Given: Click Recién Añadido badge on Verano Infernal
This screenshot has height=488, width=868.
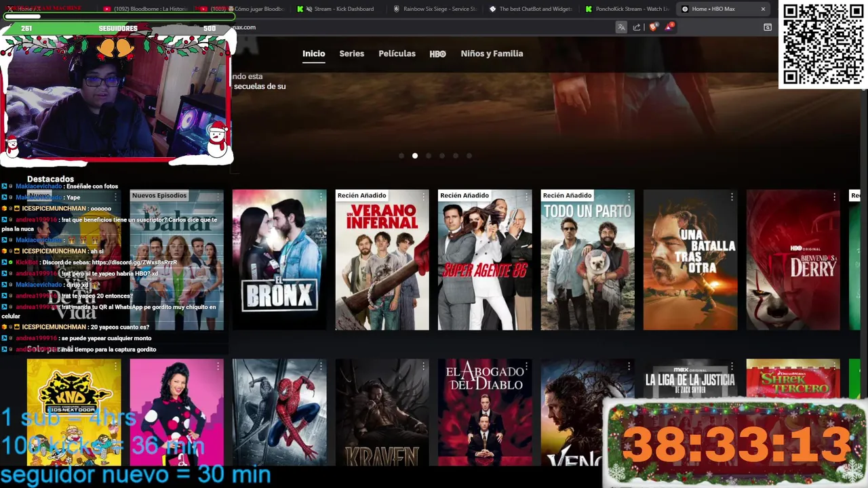Looking at the screenshot, I should click(361, 195).
